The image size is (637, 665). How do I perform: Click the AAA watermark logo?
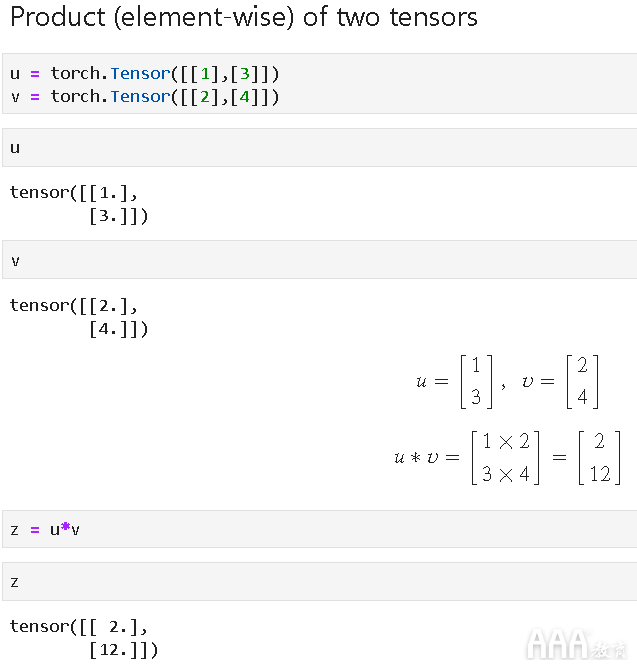pos(576,645)
